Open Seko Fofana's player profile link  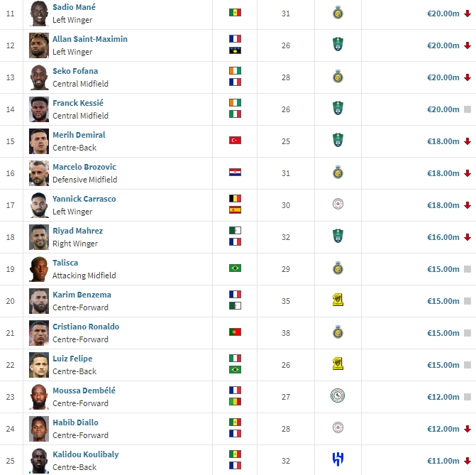tap(75, 71)
